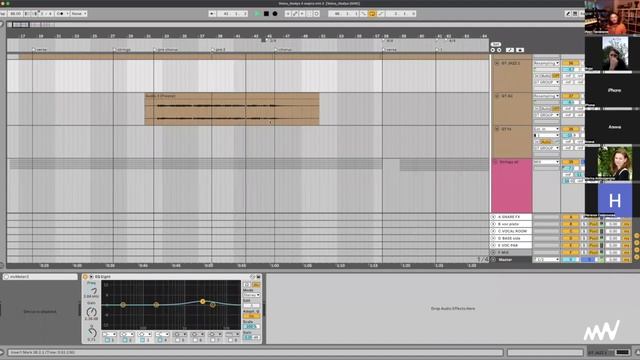Collapse the EQ Eight device with its triangle

[91, 277]
